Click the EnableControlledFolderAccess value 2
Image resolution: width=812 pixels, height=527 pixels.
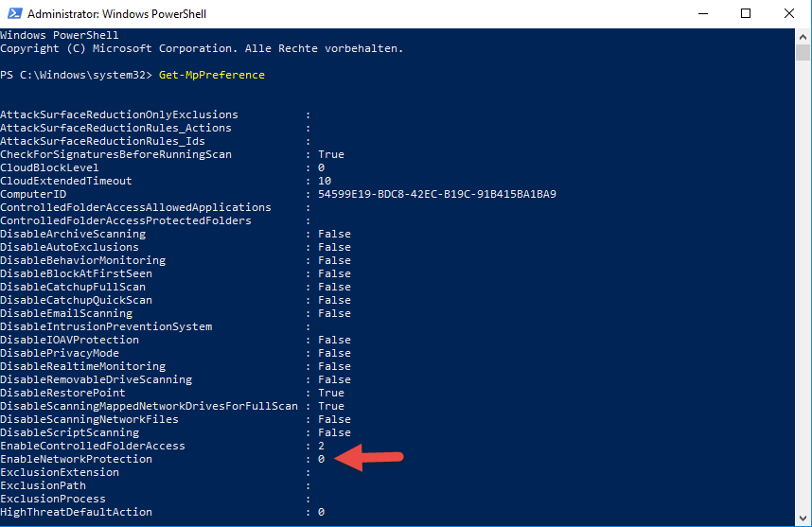pyautogui.click(x=322, y=446)
